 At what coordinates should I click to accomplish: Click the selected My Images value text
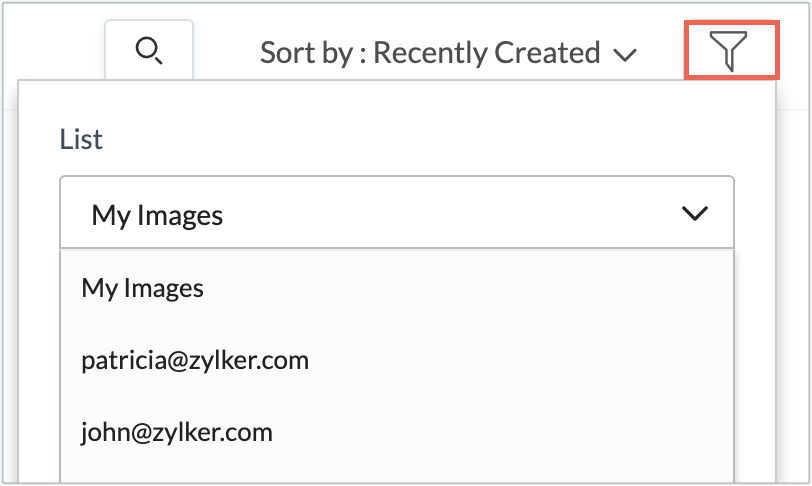pos(157,214)
